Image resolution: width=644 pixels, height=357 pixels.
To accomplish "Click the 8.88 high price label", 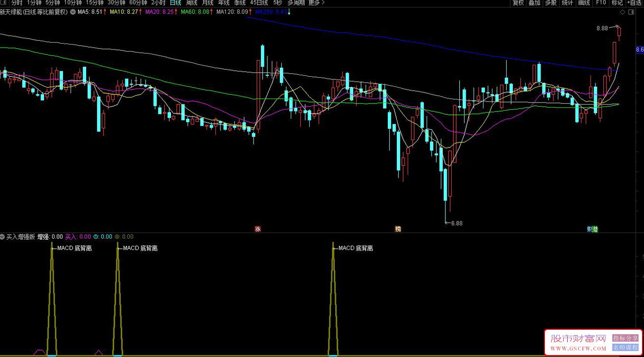I will pos(602,29).
